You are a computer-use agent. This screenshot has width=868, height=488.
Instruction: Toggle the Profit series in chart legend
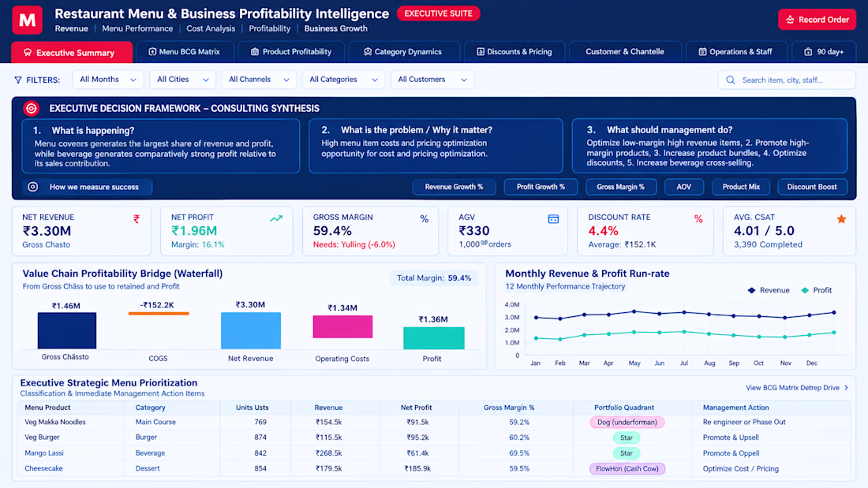pyautogui.click(x=817, y=290)
